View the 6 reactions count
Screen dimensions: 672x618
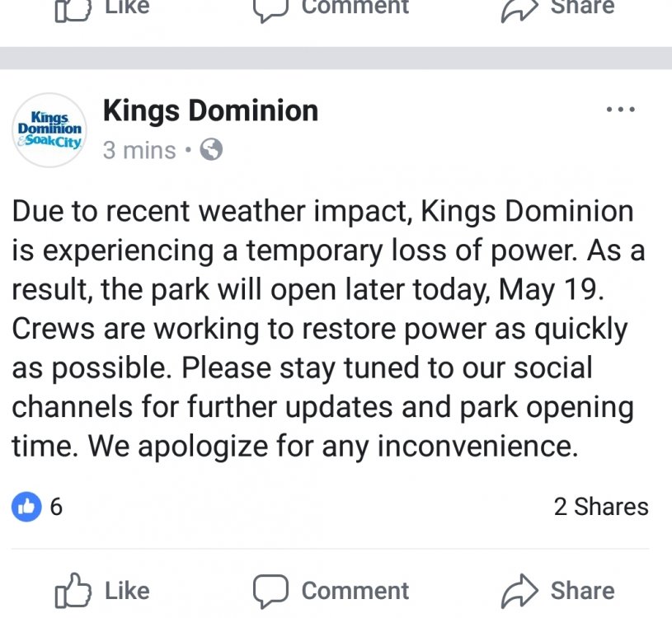(x=56, y=507)
